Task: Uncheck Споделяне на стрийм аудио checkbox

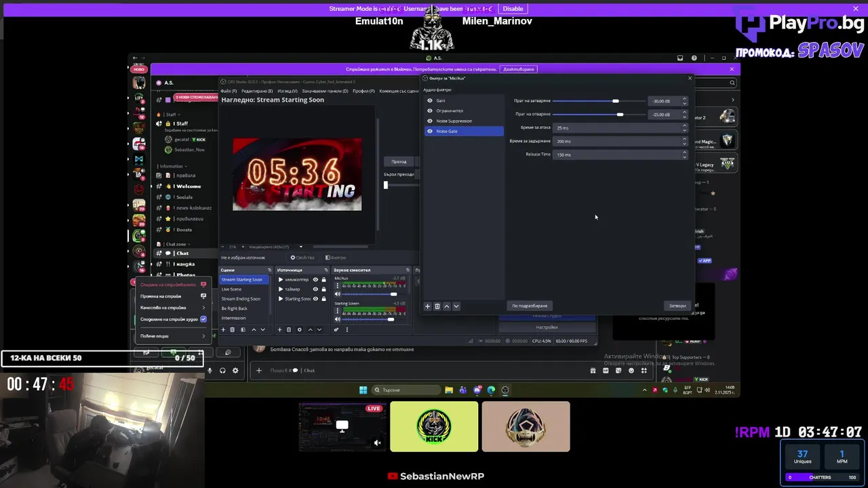Action: [x=203, y=319]
